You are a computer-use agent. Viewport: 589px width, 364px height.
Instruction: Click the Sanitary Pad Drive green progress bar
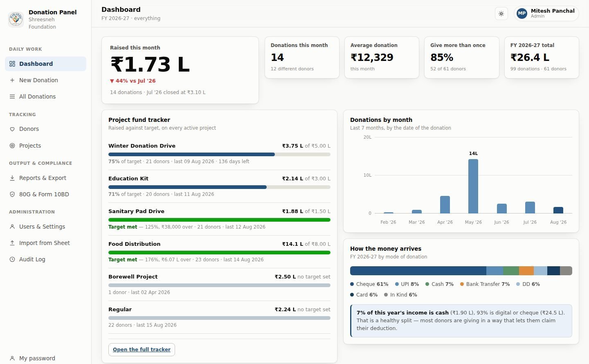pos(219,220)
